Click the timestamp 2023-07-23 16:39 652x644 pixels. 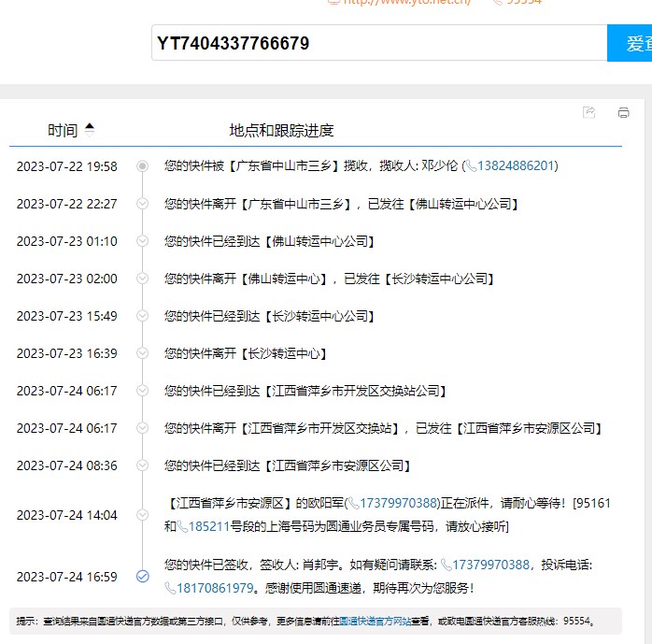[x=67, y=353]
